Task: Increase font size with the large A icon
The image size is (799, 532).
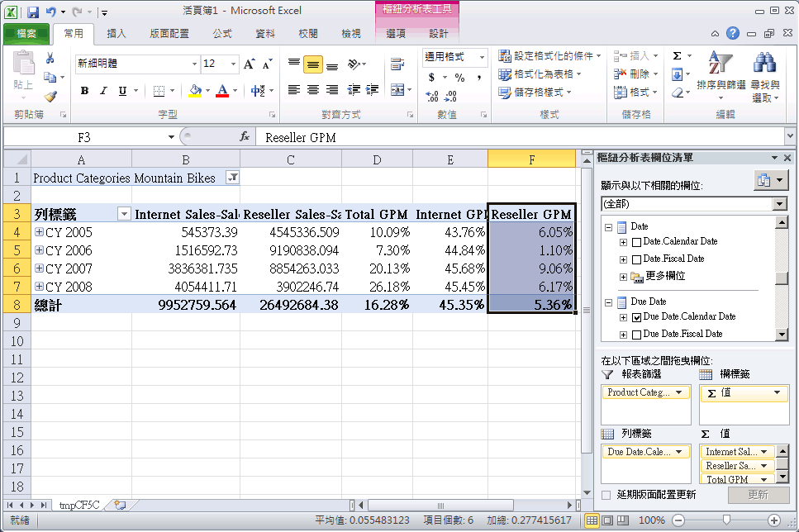Action: [249, 64]
